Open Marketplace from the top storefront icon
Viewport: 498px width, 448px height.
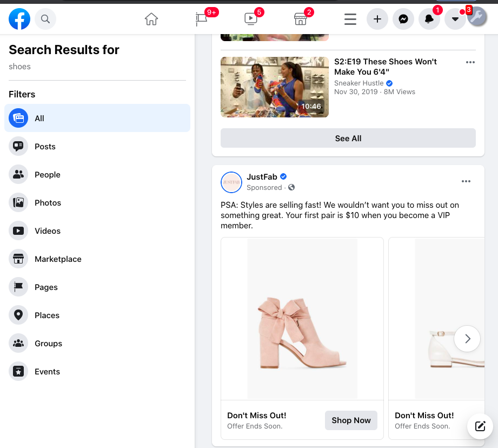pyautogui.click(x=300, y=18)
